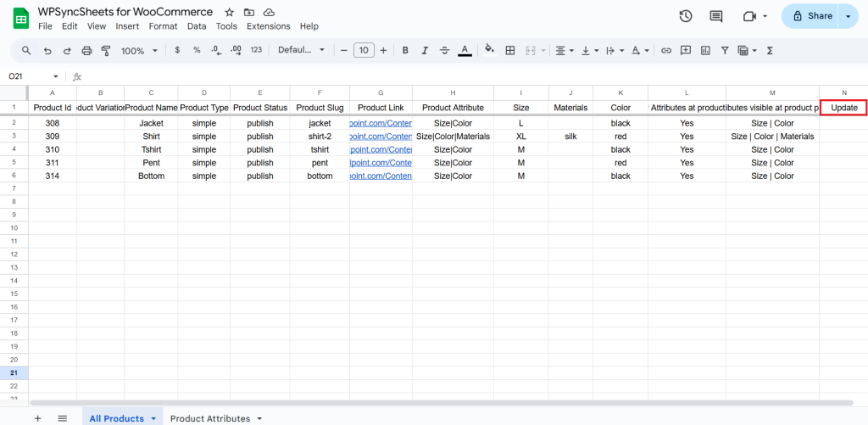Switch to Product Attributes sheet tab
The image size is (868, 425).
point(210,418)
